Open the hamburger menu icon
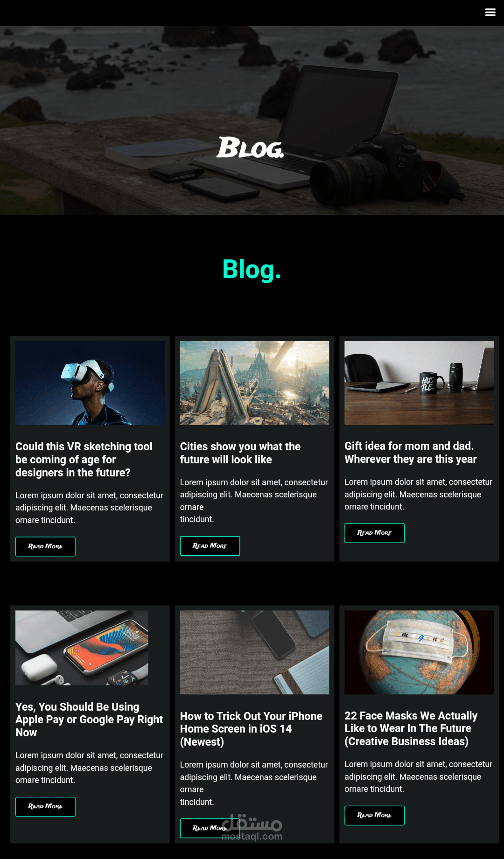Screen dimensions: 504x859 [490, 12]
